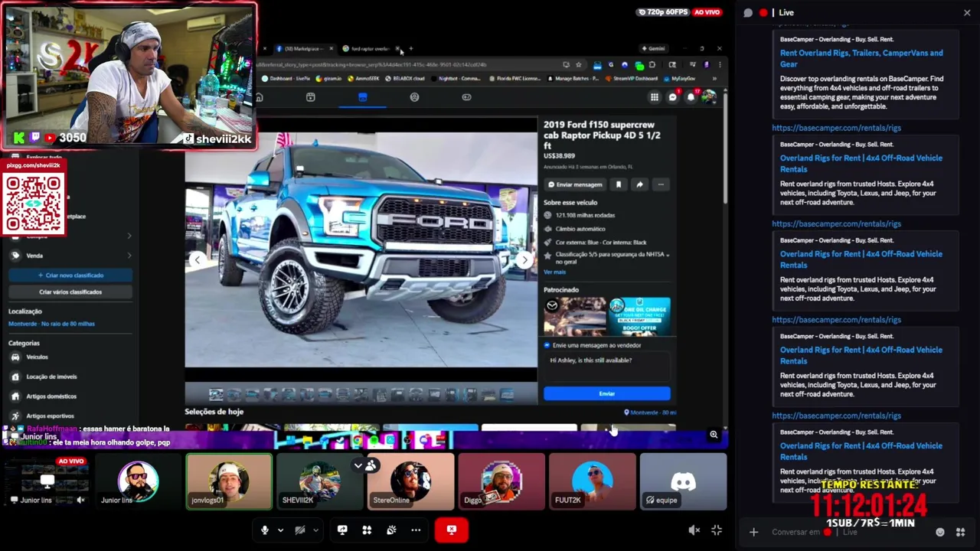Select the Facebook Marketplace nav icon
The width and height of the screenshot is (980, 551).
coord(363,97)
